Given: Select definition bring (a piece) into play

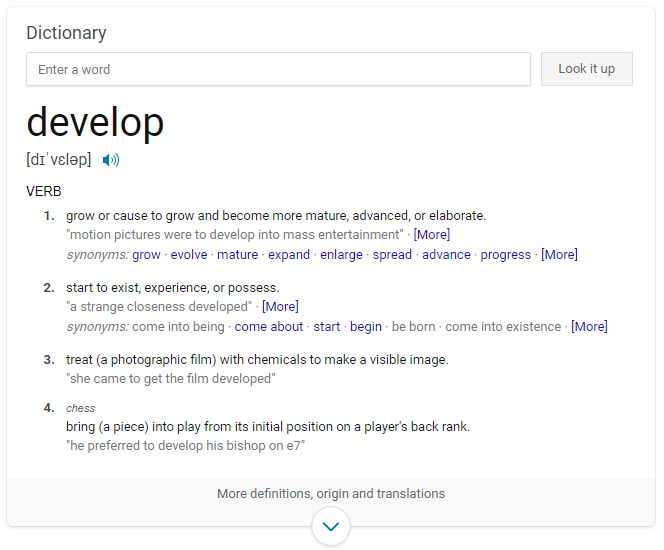Looking at the screenshot, I should click(268, 426).
